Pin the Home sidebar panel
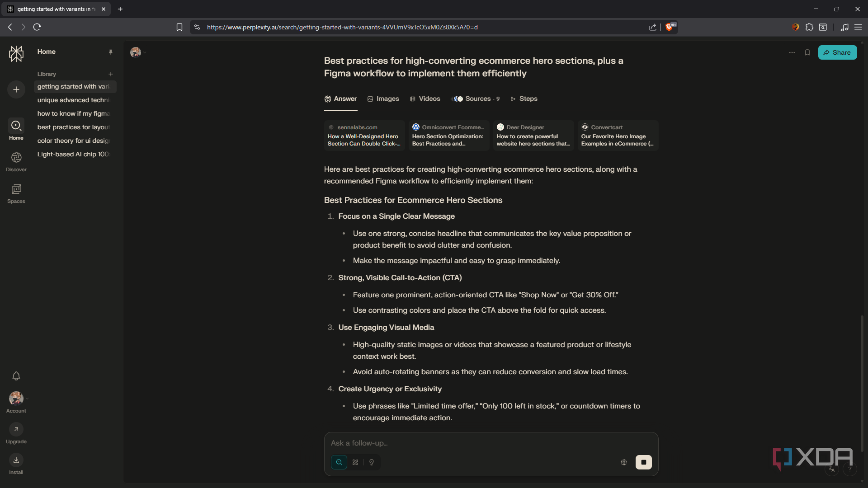The image size is (868, 488). (x=111, y=52)
